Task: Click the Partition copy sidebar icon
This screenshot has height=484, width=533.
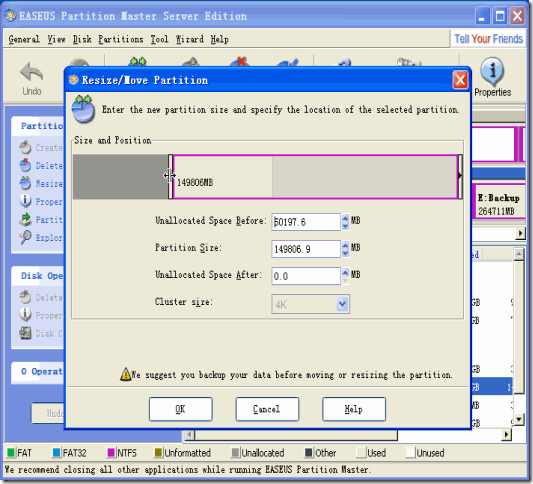Action: (x=25, y=220)
